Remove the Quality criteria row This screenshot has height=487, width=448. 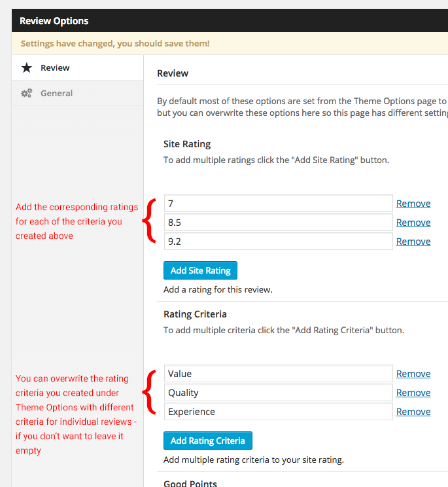pos(413,393)
